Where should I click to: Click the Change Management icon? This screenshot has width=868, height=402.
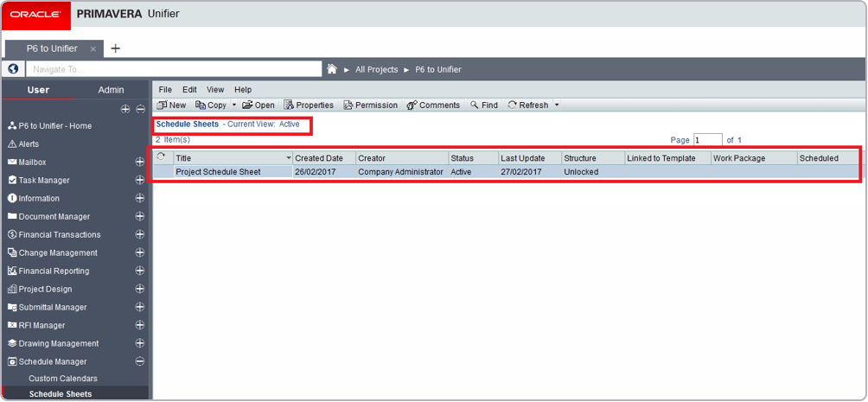coord(12,252)
